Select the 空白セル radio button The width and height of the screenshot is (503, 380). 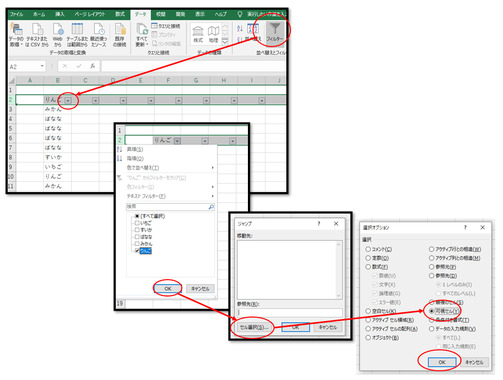(x=368, y=311)
